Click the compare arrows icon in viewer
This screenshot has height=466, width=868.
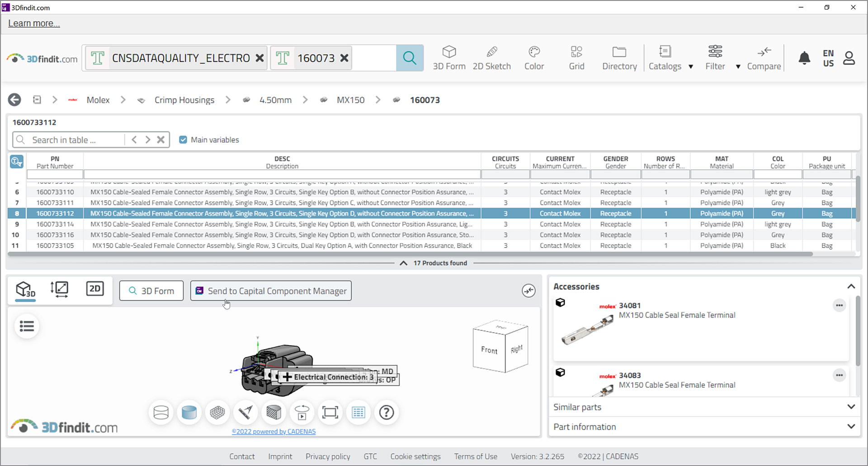pos(528,290)
